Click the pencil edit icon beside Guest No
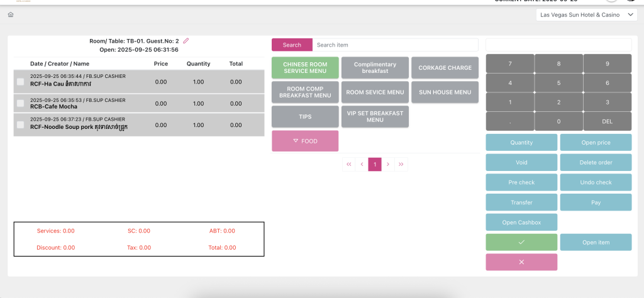This screenshot has width=644, height=298. point(186,41)
